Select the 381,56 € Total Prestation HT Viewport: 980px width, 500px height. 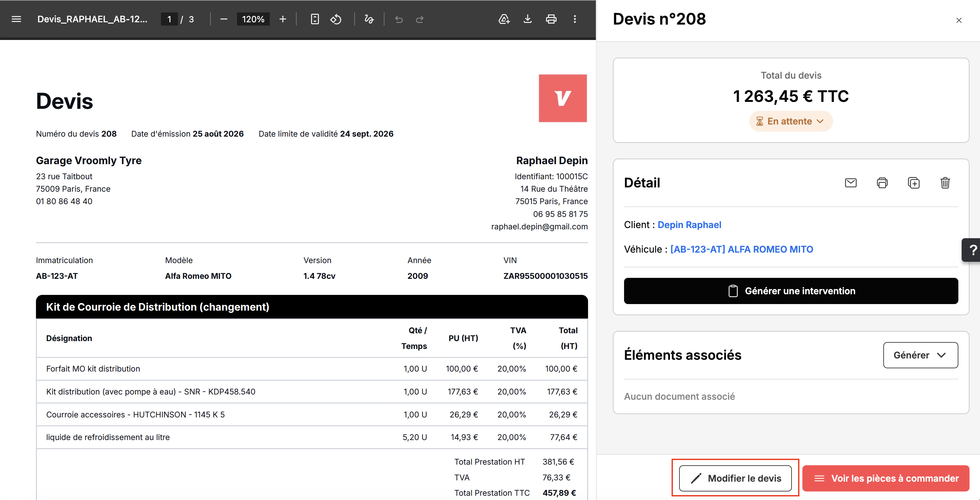(558, 462)
